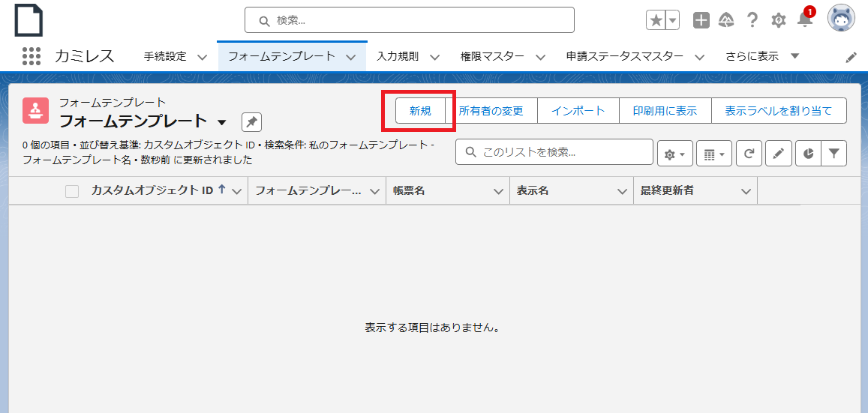Open the table display options dropdown
This screenshot has height=413, width=868.
point(714,155)
